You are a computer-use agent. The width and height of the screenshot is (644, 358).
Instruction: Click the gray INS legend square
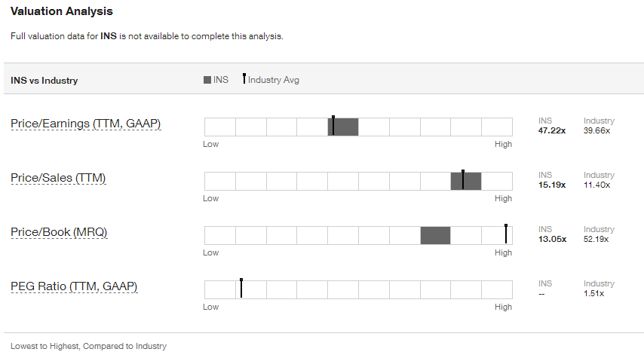207,80
